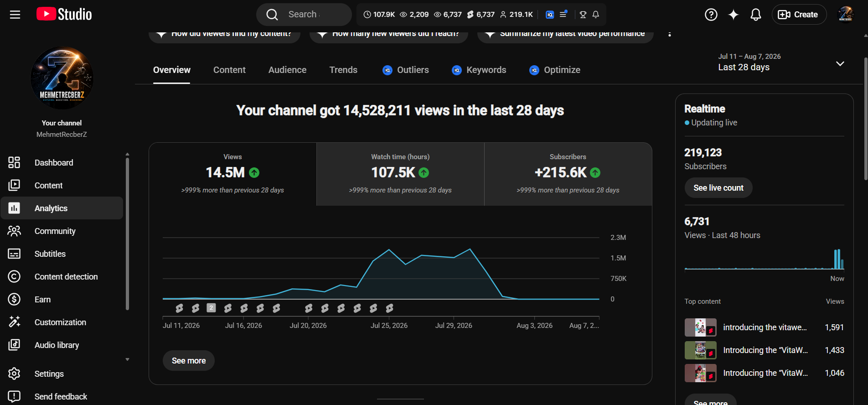Select the Subscribers metric card

(568, 174)
